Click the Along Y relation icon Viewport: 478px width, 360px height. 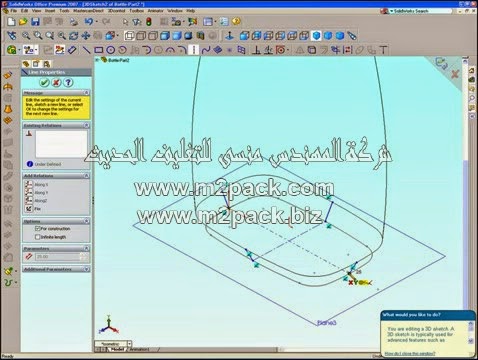(x=29, y=192)
